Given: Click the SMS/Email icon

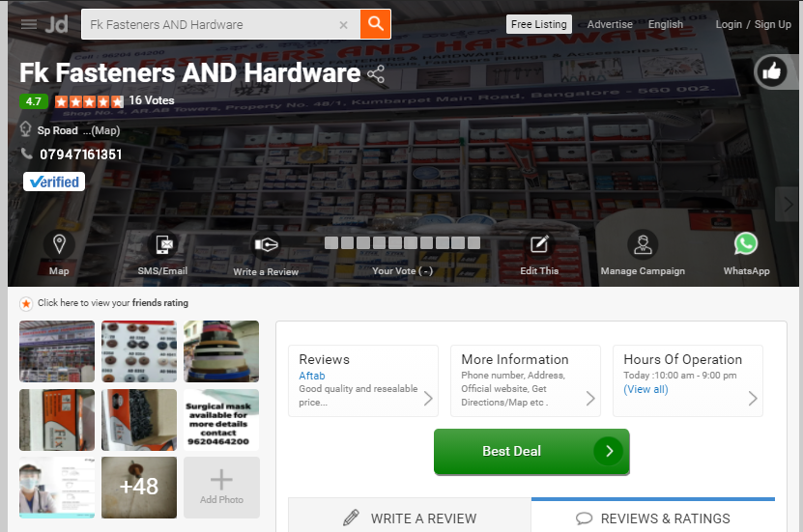Looking at the screenshot, I should (x=163, y=244).
